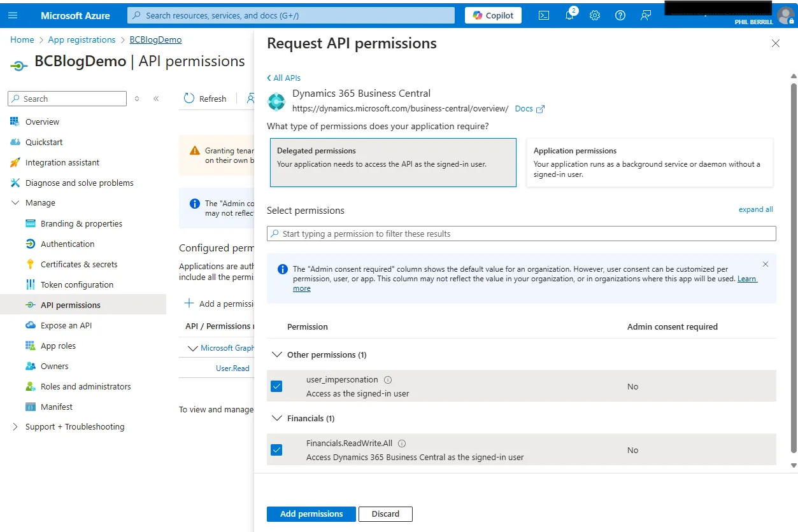Click the permission filter search field
The height and width of the screenshot is (532, 798).
coord(522,234)
